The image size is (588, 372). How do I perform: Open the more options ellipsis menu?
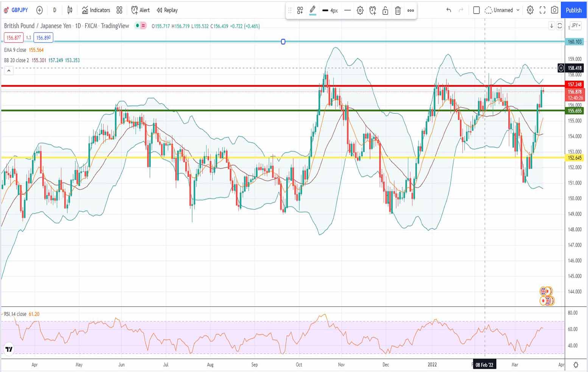411,11
